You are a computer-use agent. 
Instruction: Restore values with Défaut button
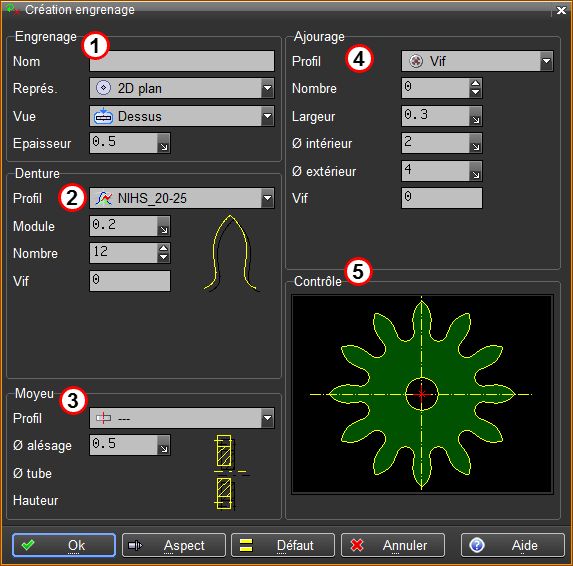pyautogui.click(x=283, y=545)
